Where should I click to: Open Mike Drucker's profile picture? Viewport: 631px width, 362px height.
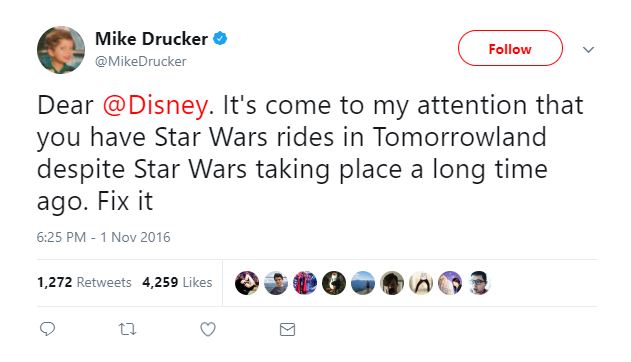tap(61, 50)
